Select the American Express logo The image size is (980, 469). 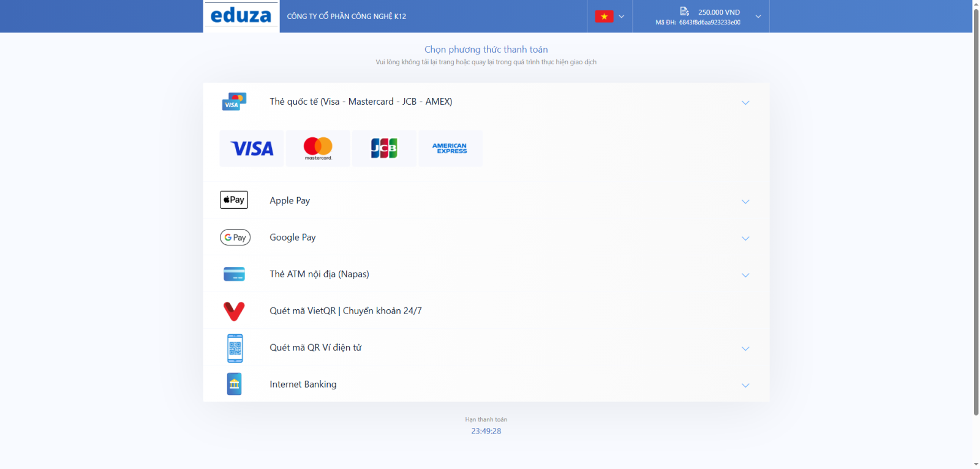click(x=450, y=148)
